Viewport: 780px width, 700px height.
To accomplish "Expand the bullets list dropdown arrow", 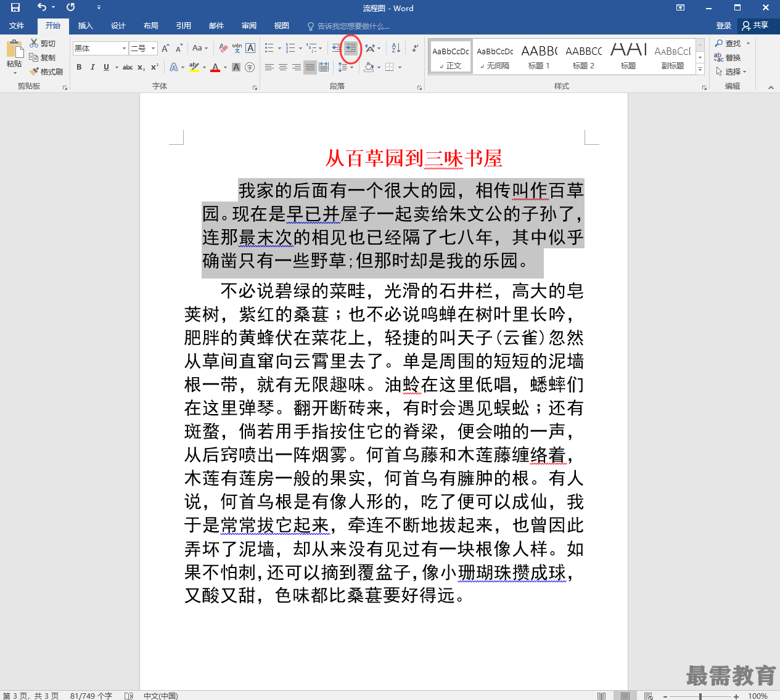I will [279, 48].
